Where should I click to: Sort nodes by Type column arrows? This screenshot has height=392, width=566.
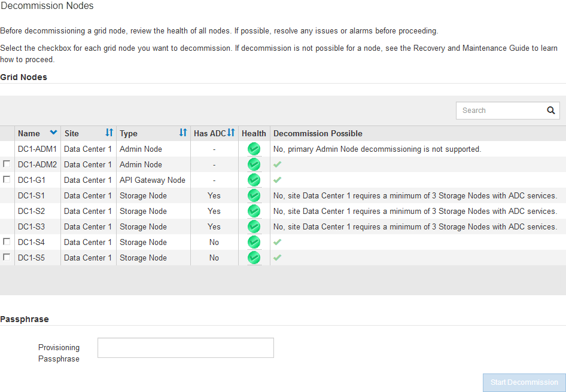184,133
